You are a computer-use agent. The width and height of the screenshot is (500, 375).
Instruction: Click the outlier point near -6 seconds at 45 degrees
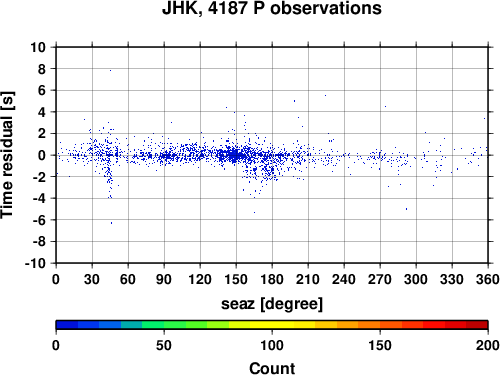111,223
